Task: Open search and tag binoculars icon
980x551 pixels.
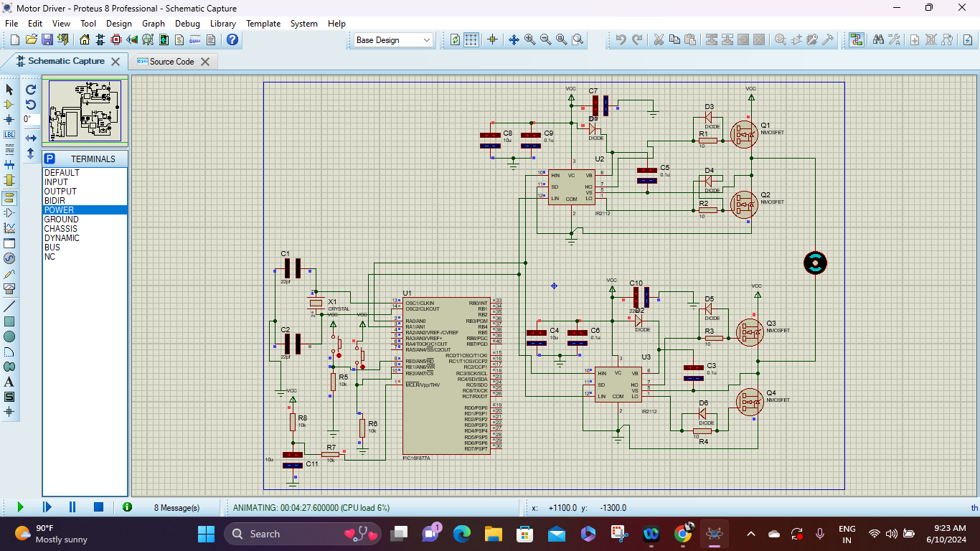Action: point(878,39)
